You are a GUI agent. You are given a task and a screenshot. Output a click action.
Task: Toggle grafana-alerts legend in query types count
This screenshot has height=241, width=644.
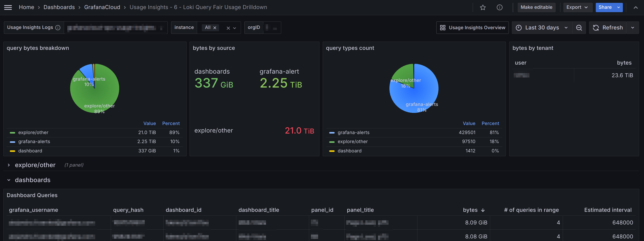click(353, 132)
